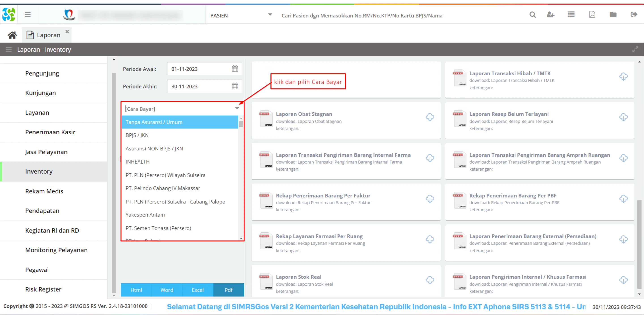Close the Laporan tab
Screen dimensions: 644x315
(67, 32)
